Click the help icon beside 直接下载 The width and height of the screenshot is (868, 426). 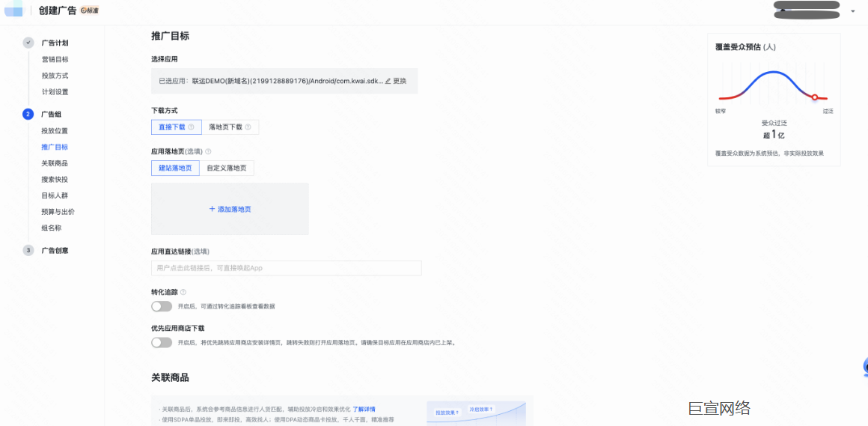[x=191, y=127]
